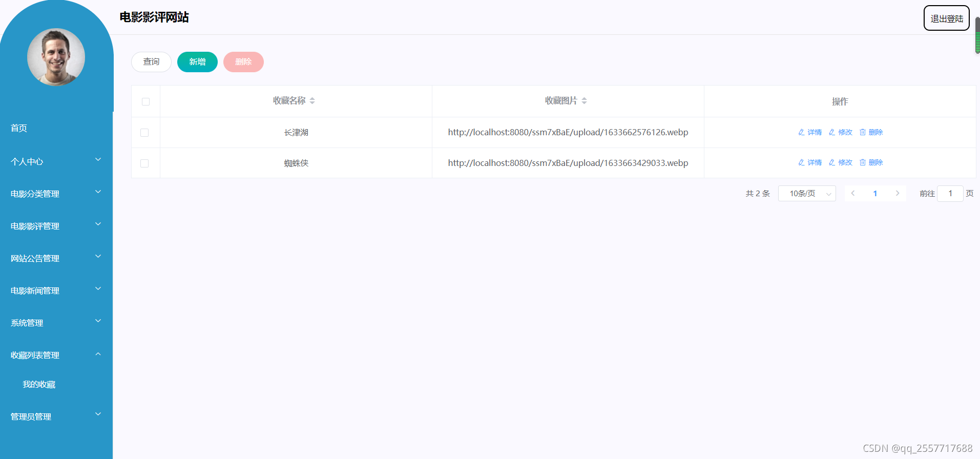Click the vertical scrollbar thumb
This screenshot has width=980, height=459.
(977, 35)
